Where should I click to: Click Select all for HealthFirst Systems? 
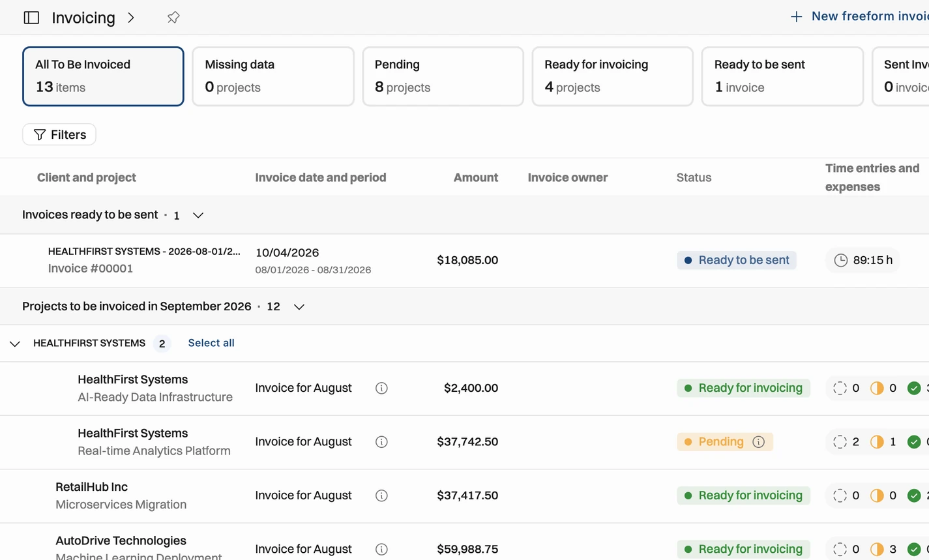pyautogui.click(x=211, y=343)
